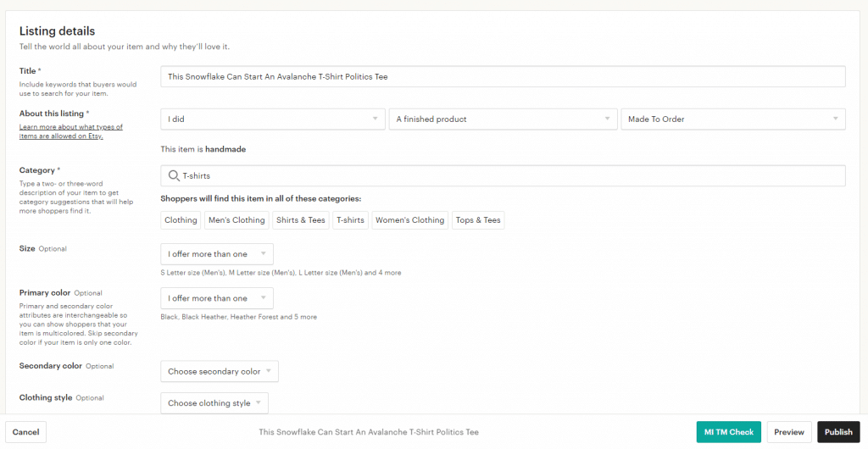Click the 'Secondary color' label
The image size is (868, 449).
pyautogui.click(x=50, y=366)
